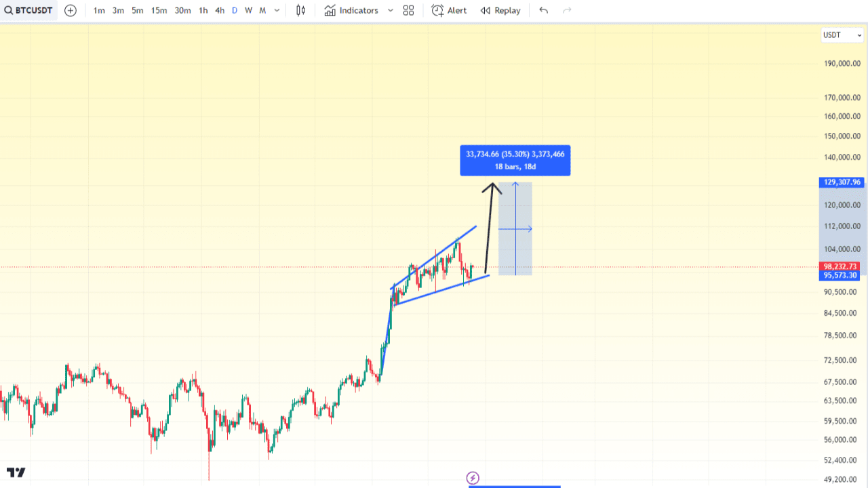Switch to 15m timeframe
The width and height of the screenshot is (868, 488).
coord(159,10)
